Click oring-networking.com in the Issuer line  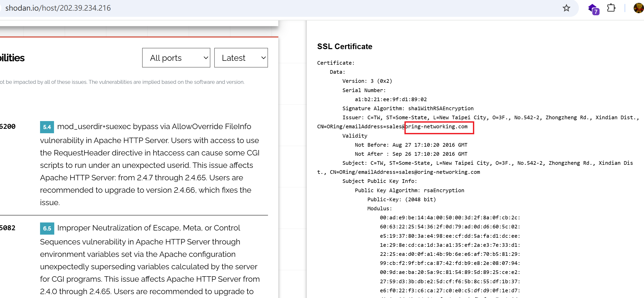pos(436,126)
